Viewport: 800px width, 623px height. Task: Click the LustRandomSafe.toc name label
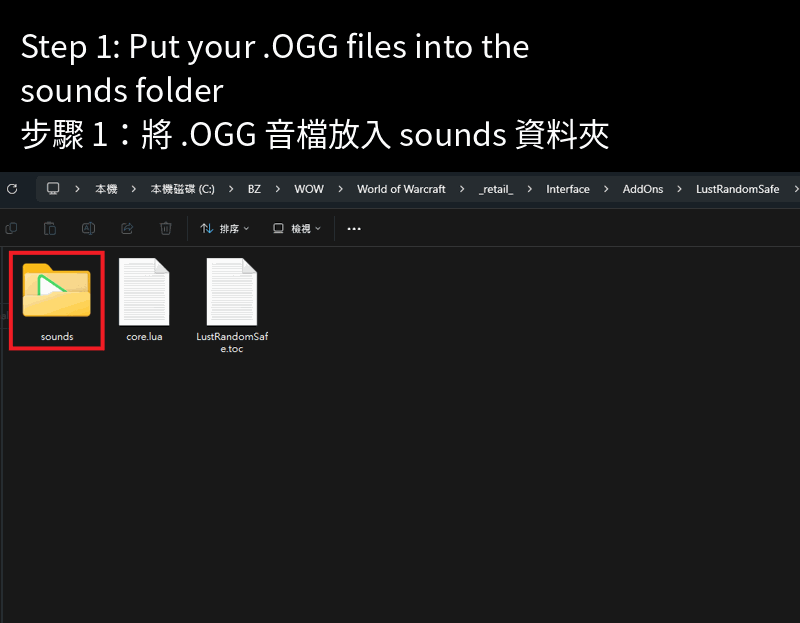pos(232,342)
